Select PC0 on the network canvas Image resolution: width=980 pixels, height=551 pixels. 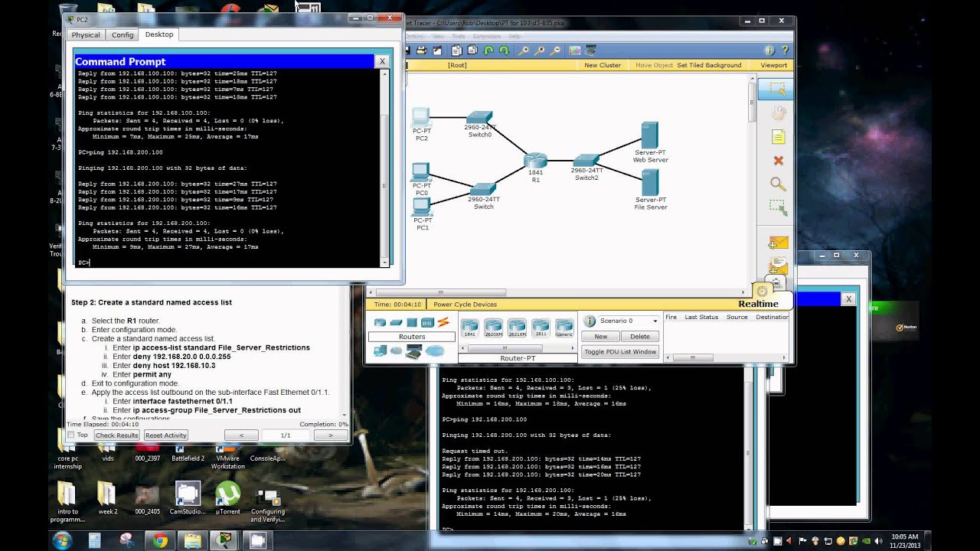pyautogui.click(x=420, y=172)
